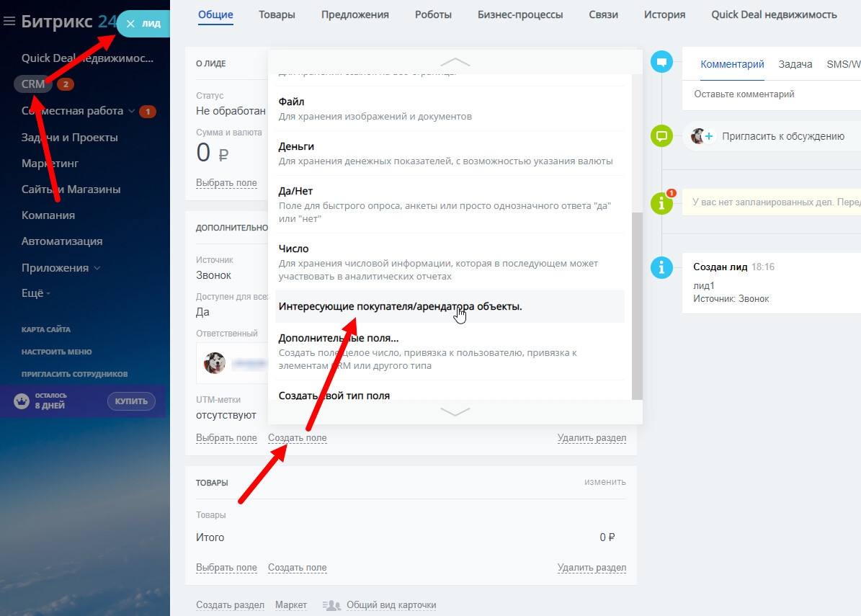Click the crown icon in trial banner

[22, 401]
